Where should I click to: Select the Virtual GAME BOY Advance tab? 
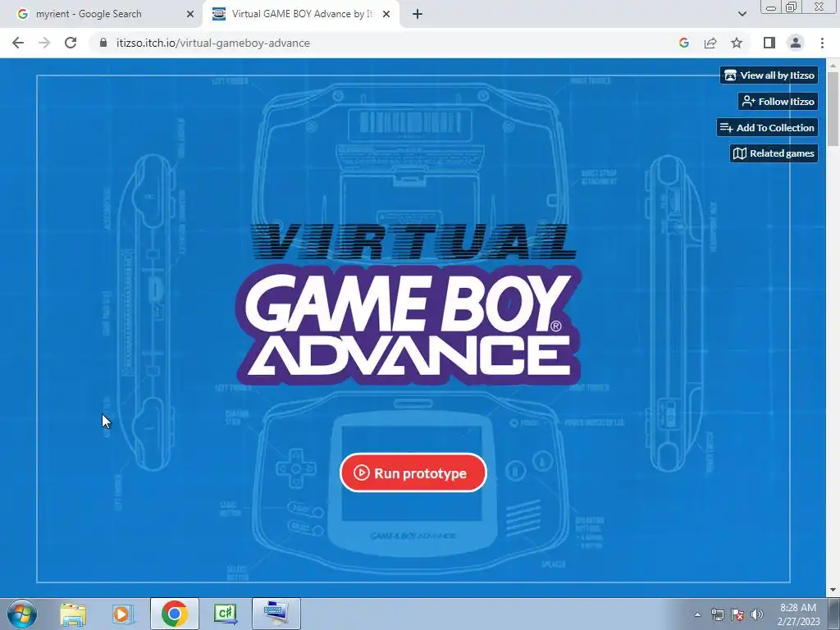tap(302, 14)
